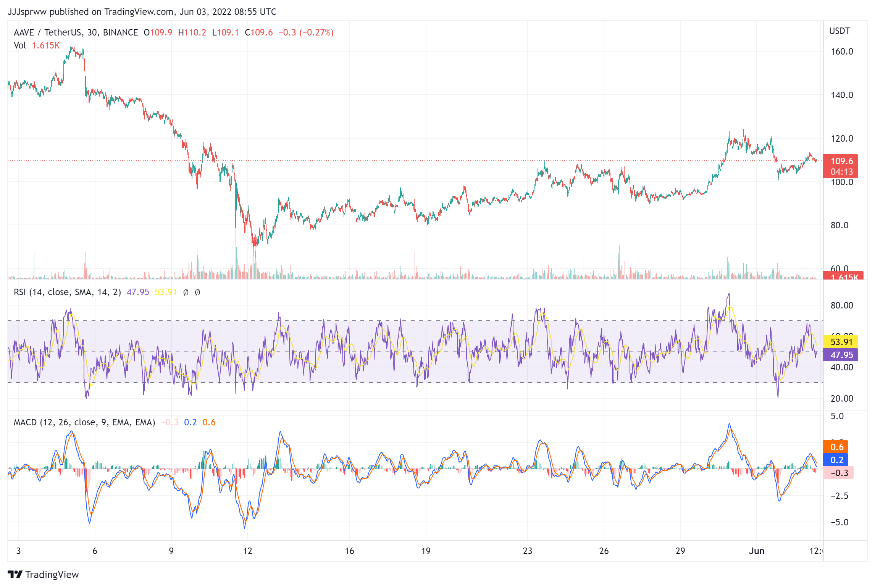Click the 120.0 price axis label

click(x=841, y=139)
